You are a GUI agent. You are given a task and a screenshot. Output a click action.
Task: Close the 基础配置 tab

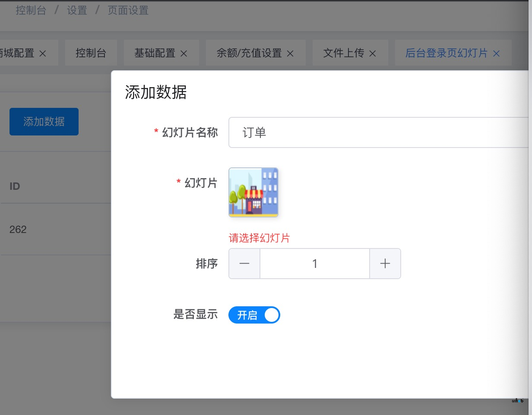184,53
